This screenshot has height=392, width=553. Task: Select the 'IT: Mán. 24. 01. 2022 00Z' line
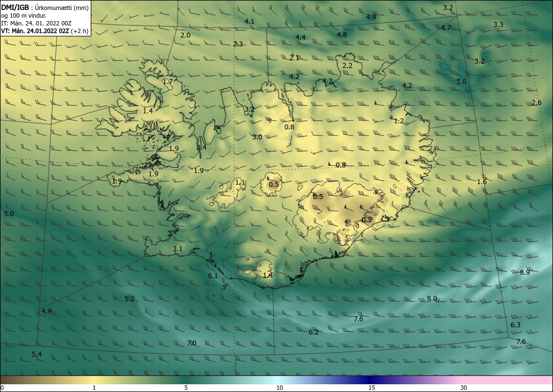(x=36, y=23)
